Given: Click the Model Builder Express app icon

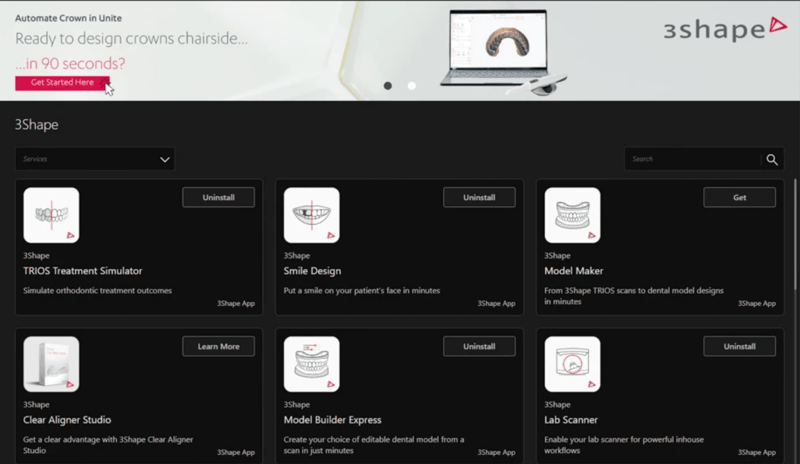Looking at the screenshot, I should 312,364.
